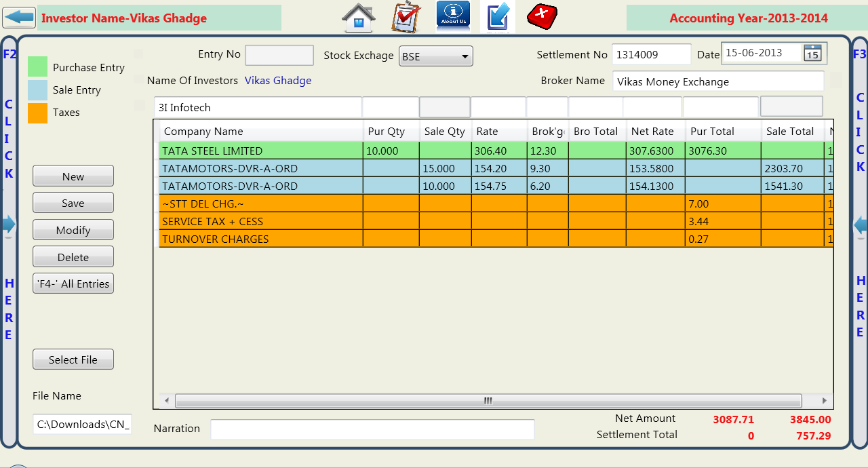
Task: Click the Delete button
Action: pyautogui.click(x=73, y=257)
